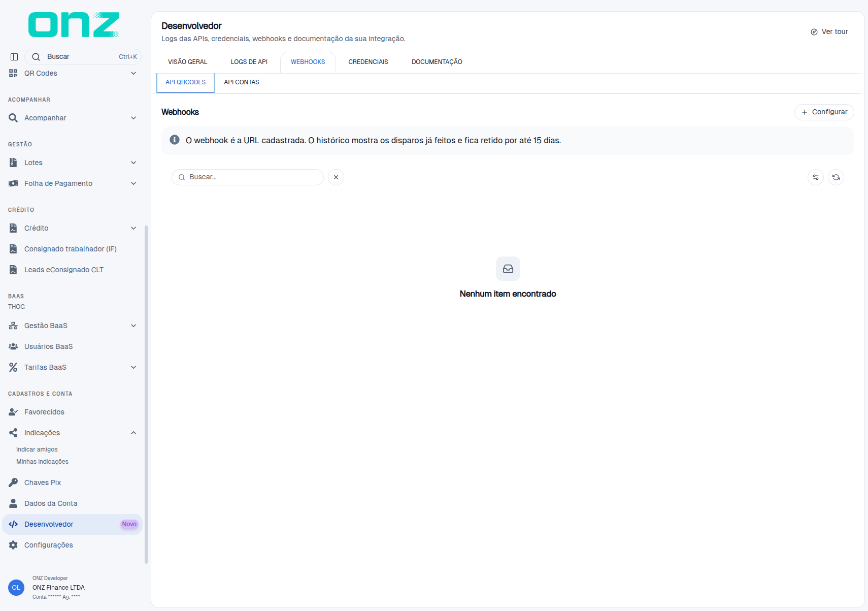Click the Chaves Pix key icon

[x=13, y=483]
